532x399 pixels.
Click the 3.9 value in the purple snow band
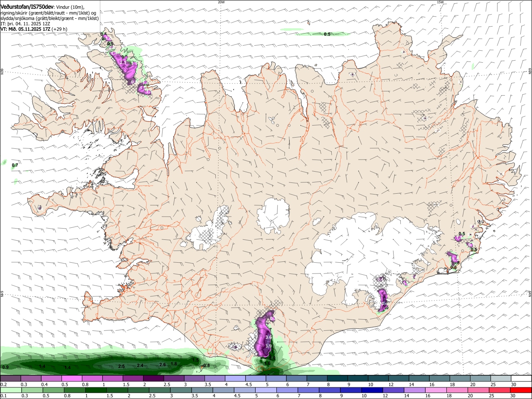tap(268, 346)
